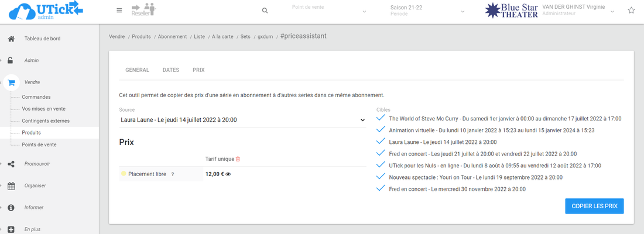644x234 pixels.
Task: Click the favorites star icon
Action: (x=631, y=11)
